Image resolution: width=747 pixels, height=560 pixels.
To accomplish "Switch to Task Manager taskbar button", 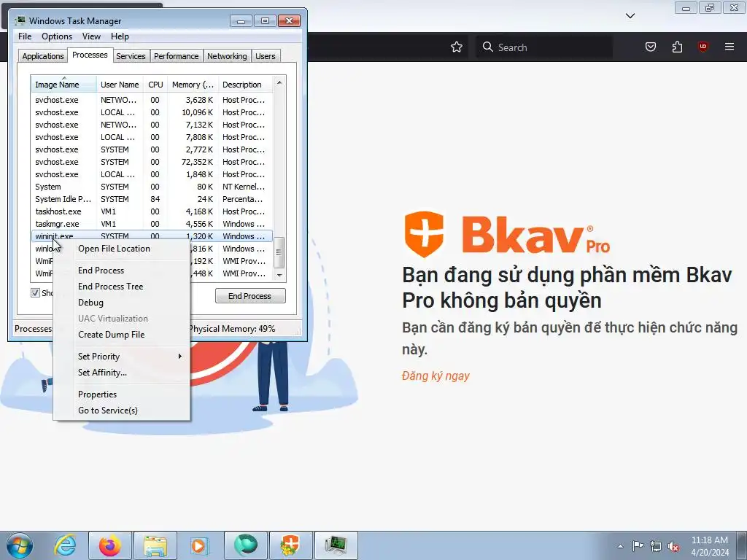I will (x=336, y=545).
